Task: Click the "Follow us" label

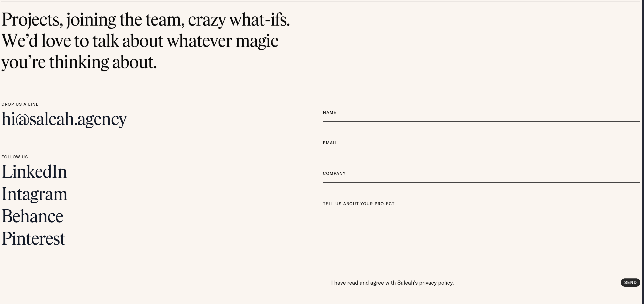Action: [15, 157]
